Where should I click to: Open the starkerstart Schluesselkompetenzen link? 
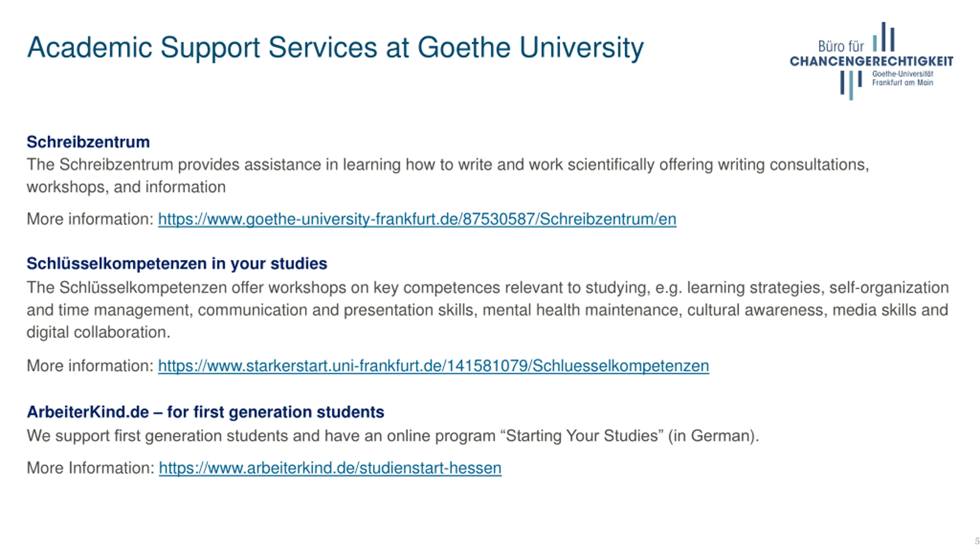coord(433,366)
